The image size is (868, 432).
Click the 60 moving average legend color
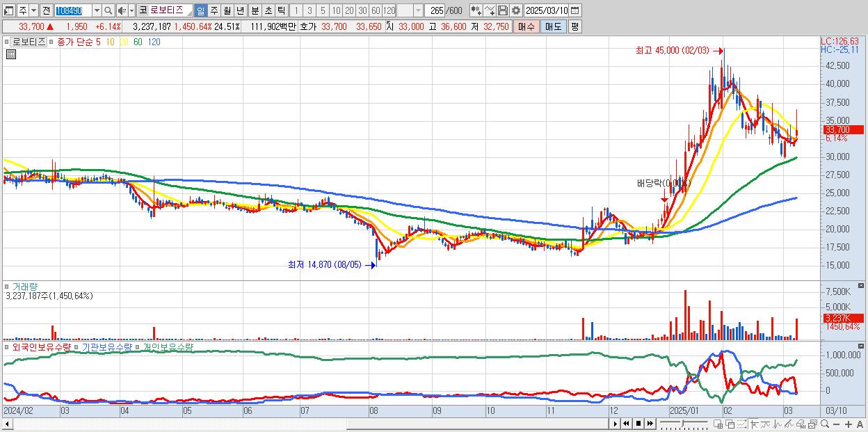click(138, 42)
